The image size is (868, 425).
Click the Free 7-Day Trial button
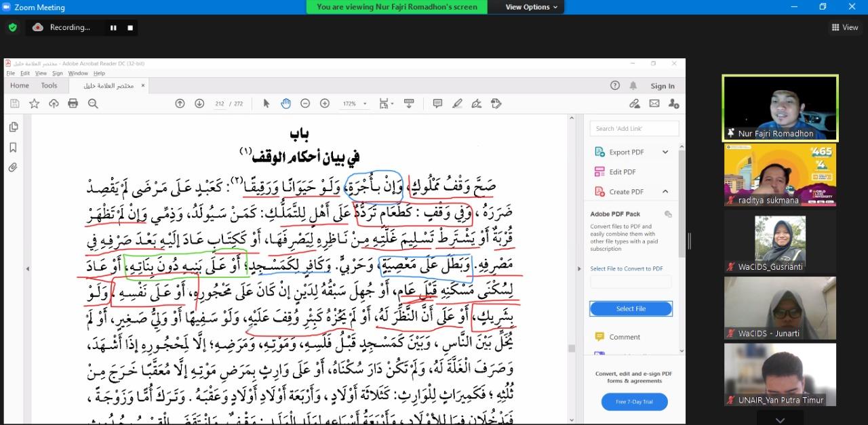tap(634, 402)
